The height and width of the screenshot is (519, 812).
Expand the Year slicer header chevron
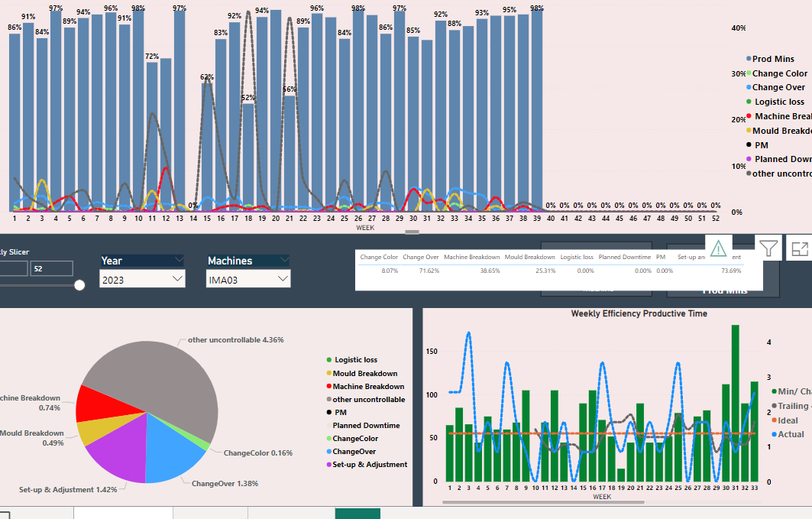[x=180, y=259]
